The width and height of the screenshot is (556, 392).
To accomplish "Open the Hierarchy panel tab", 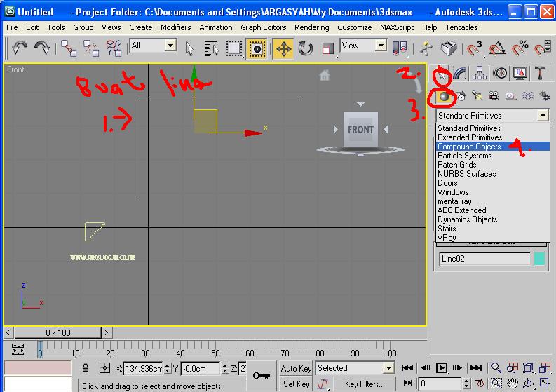I will tap(480, 73).
